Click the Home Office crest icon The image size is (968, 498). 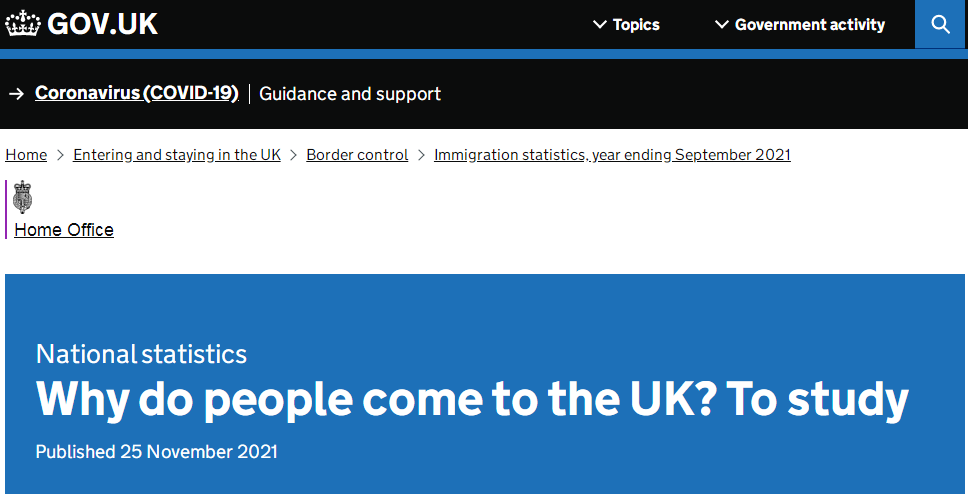coord(23,197)
